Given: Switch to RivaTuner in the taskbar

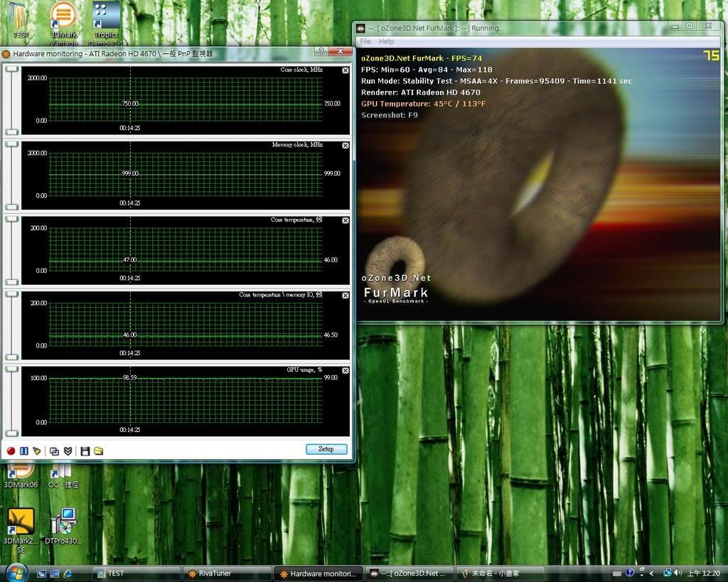Looking at the screenshot, I should tap(226, 573).
